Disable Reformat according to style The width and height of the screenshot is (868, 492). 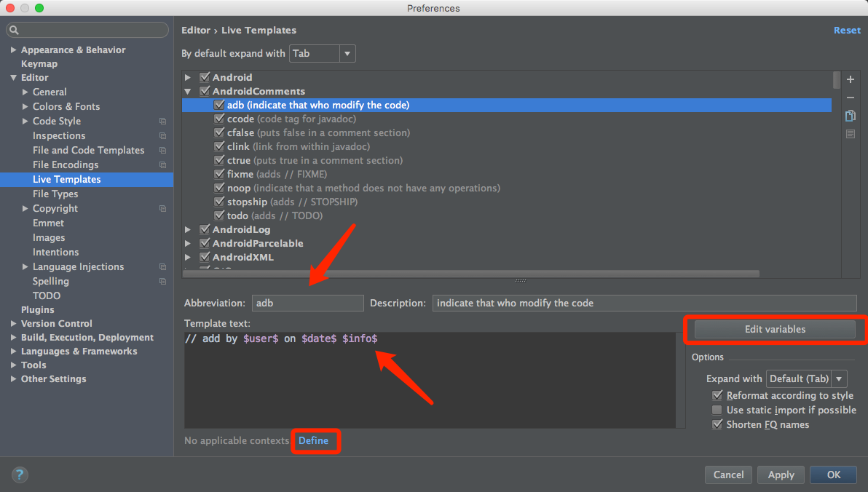click(x=717, y=396)
